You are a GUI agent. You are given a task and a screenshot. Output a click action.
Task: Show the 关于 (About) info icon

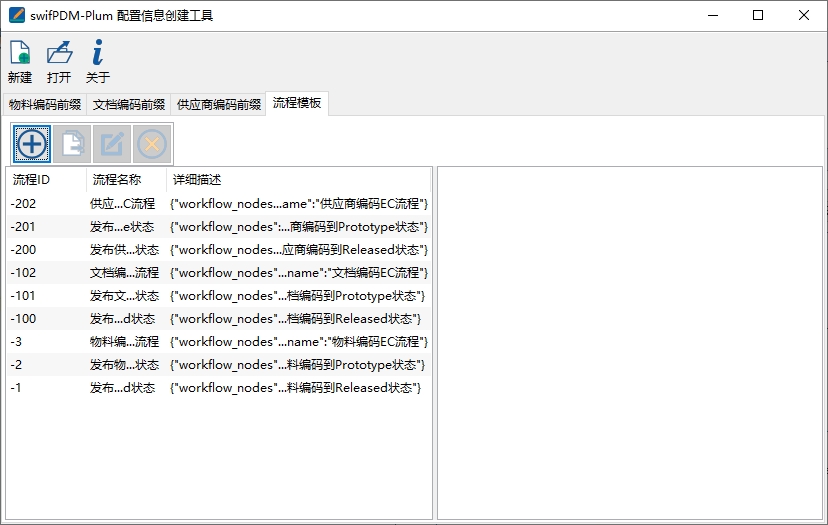[x=97, y=53]
